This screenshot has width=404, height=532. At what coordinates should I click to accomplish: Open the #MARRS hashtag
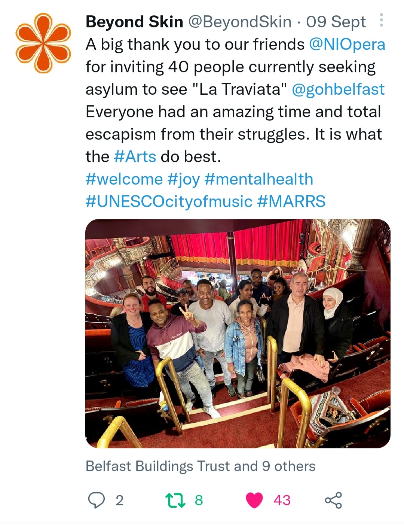click(x=291, y=202)
